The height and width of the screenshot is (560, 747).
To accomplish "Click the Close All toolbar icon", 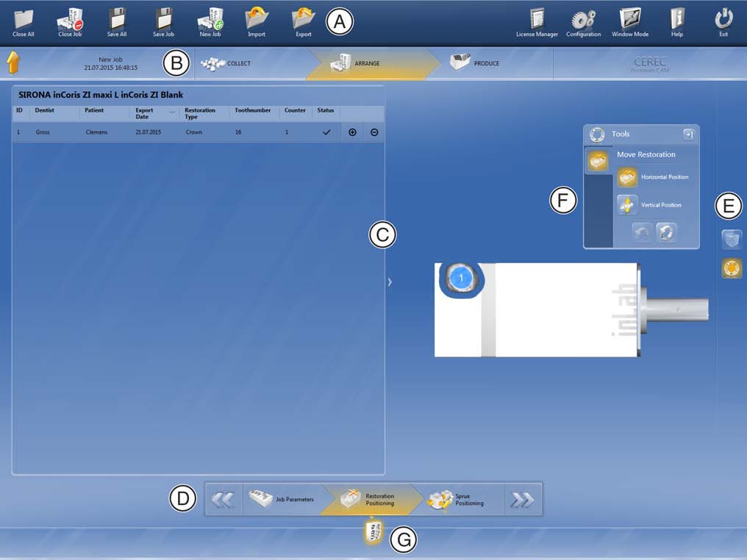I will 24,22.
